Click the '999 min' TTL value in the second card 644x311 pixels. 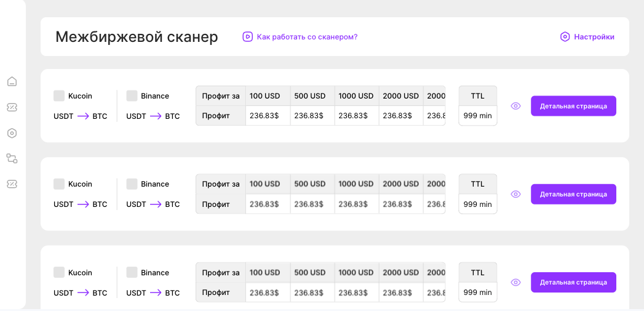[478, 204]
